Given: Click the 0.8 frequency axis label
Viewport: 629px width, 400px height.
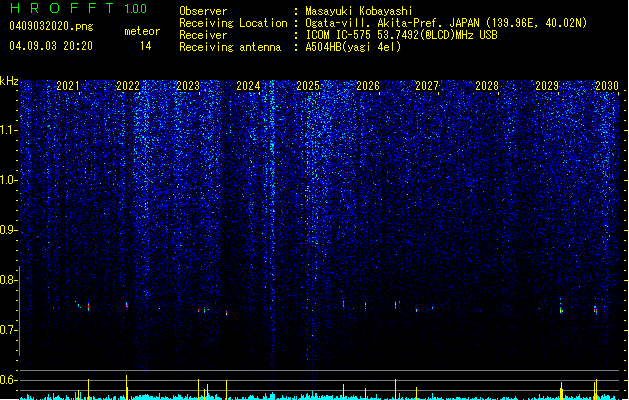Looking at the screenshot, I should (x=9, y=280).
